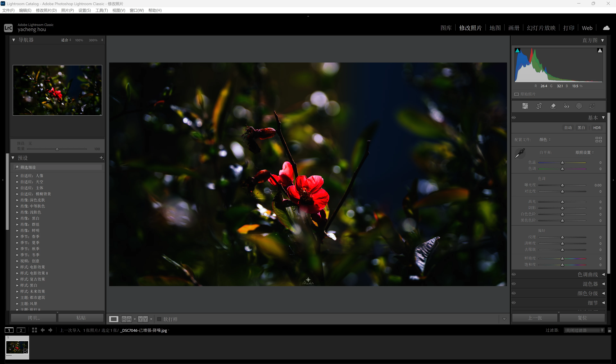Click the 自动 auto tone button
The height and width of the screenshot is (364, 616).
[568, 128]
